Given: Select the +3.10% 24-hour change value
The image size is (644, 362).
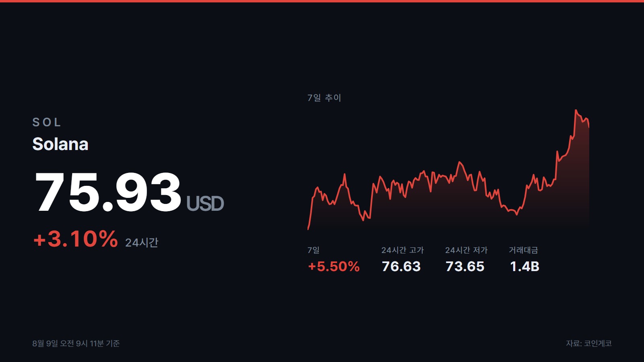Looking at the screenshot, I should [x=75, y=239].
